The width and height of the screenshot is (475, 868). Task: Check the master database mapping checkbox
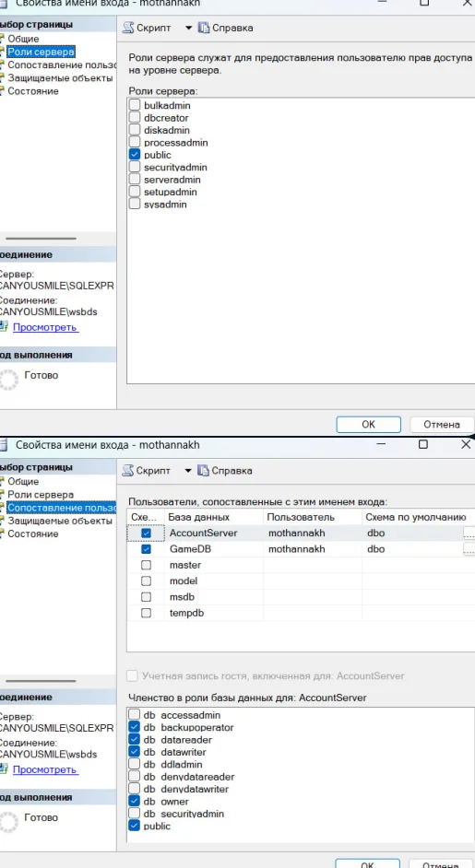click(146, 565)
